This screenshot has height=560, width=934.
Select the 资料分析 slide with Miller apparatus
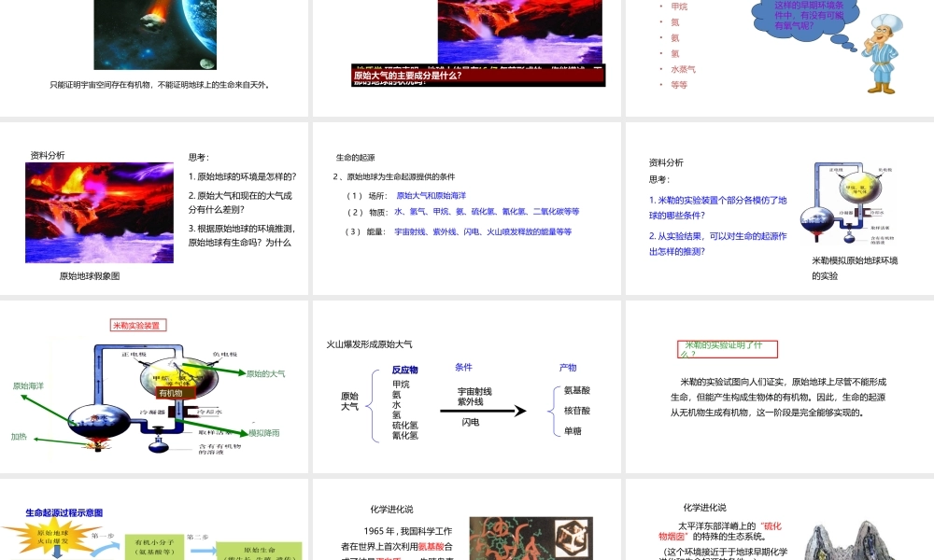[x=779, y=208]
